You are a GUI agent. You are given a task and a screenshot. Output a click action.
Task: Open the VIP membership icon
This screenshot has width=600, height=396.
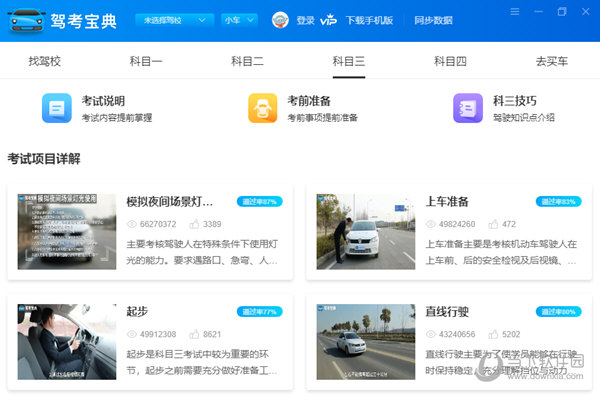pos(328,20)
